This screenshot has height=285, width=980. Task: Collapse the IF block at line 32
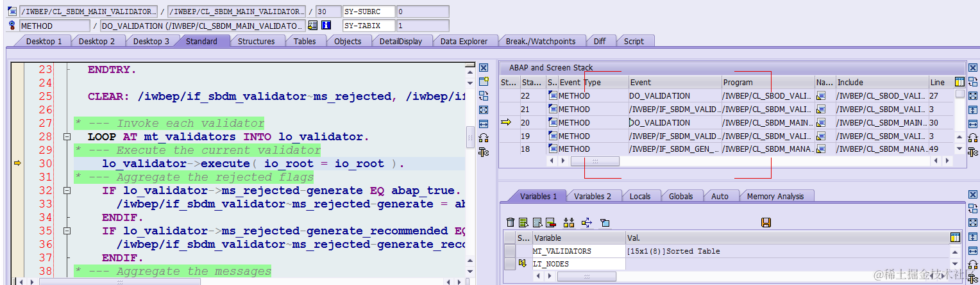[x=66, y=191]
